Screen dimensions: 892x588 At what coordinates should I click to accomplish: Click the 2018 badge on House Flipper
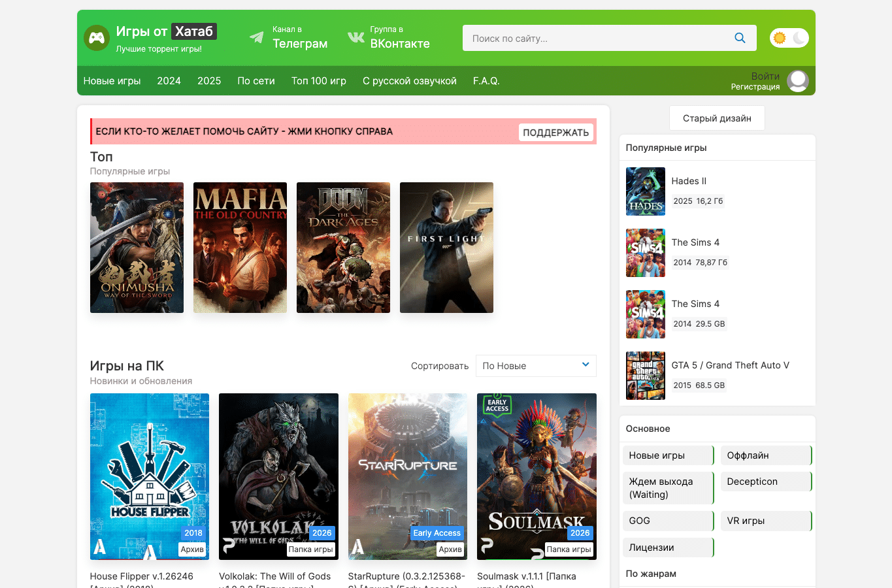point(193,533)
